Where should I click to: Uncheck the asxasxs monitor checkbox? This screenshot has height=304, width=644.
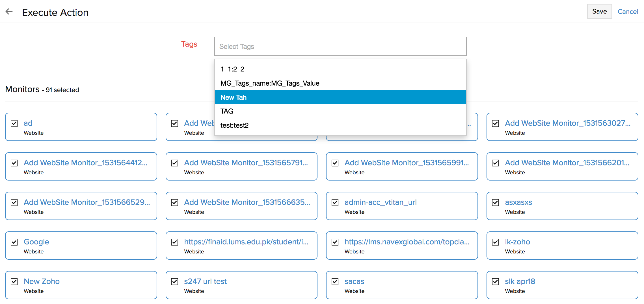tap(495, 203)
